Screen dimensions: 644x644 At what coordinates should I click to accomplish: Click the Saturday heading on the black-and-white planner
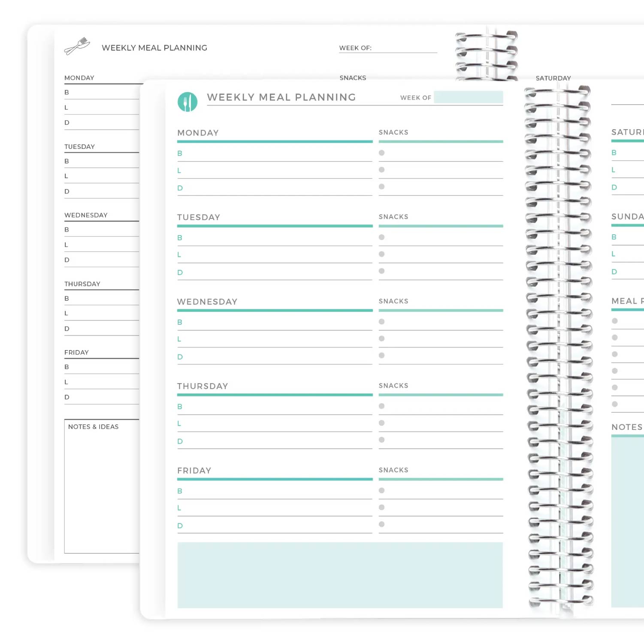point(553,78)
